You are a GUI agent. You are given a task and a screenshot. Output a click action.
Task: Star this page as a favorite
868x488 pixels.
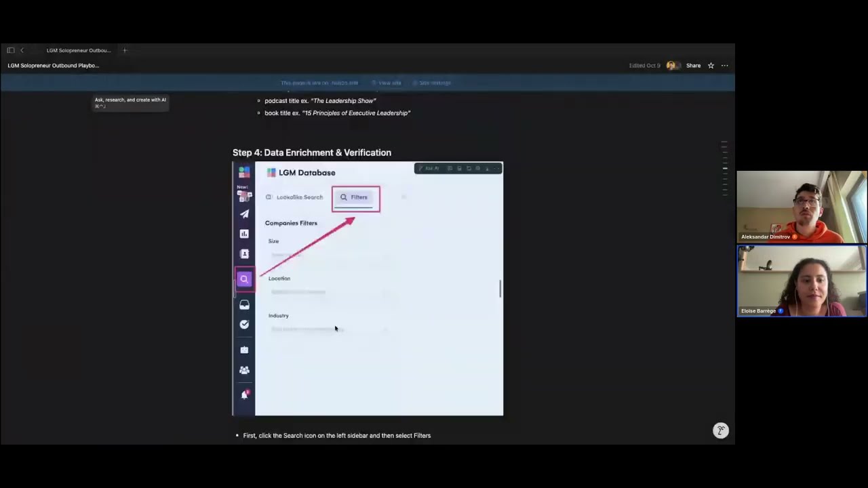(711, 66)
